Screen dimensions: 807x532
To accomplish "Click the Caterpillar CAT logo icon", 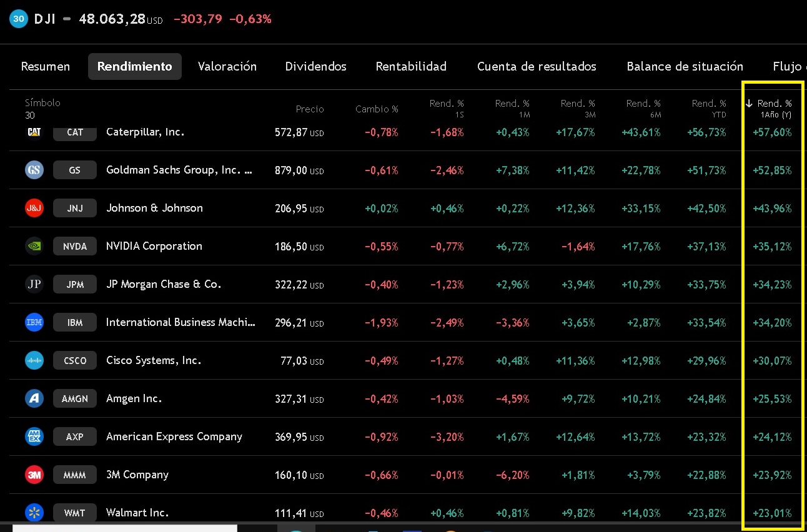I will [x=34, y=132].
